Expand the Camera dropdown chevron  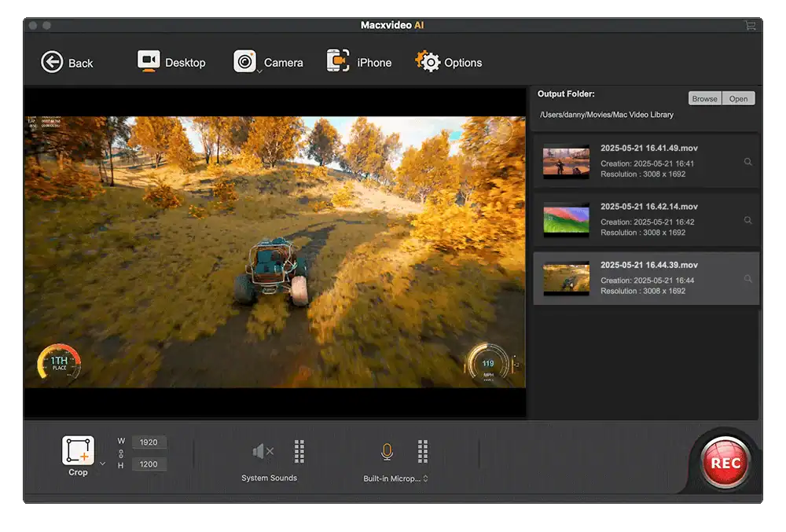[259, 72]
